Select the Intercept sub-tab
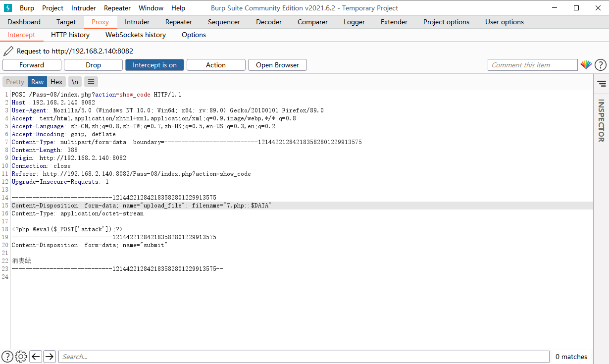The width and height of the screenshot is (609, 364). (21, 35)
